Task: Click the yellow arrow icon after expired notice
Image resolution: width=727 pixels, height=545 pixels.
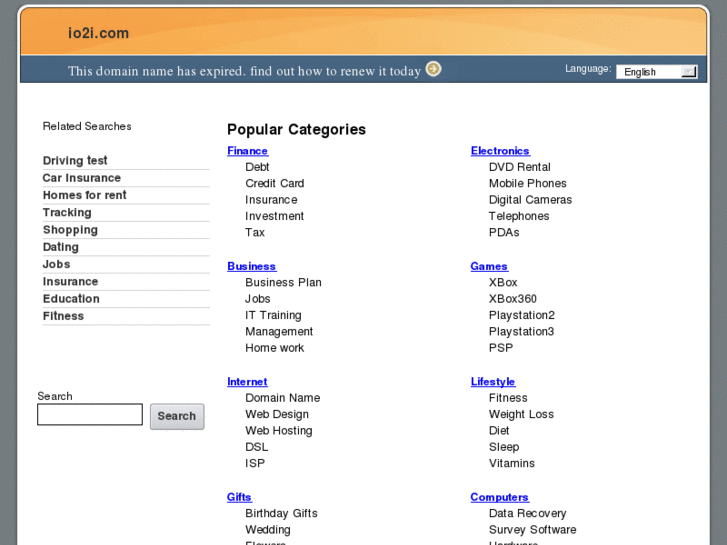Action: (434, 69)
